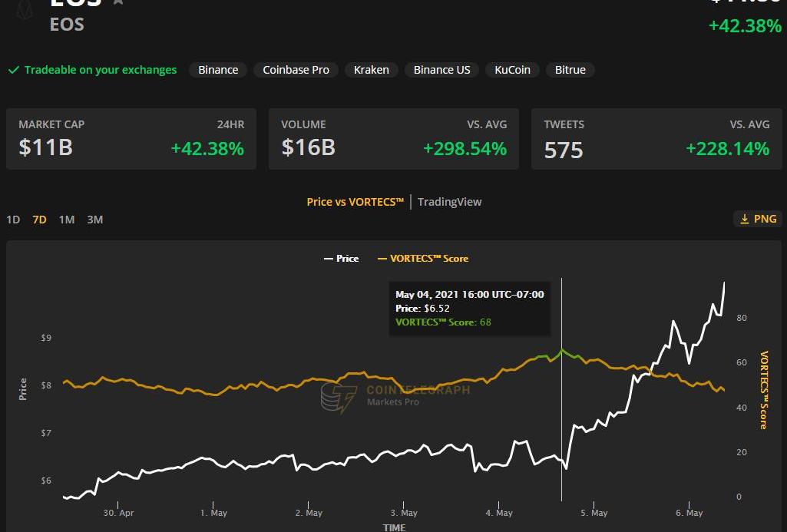The height and width of the screenshot is (532, 787).
Task: Select the Bitrue exchange chip
Action: [x=570, y=70]
